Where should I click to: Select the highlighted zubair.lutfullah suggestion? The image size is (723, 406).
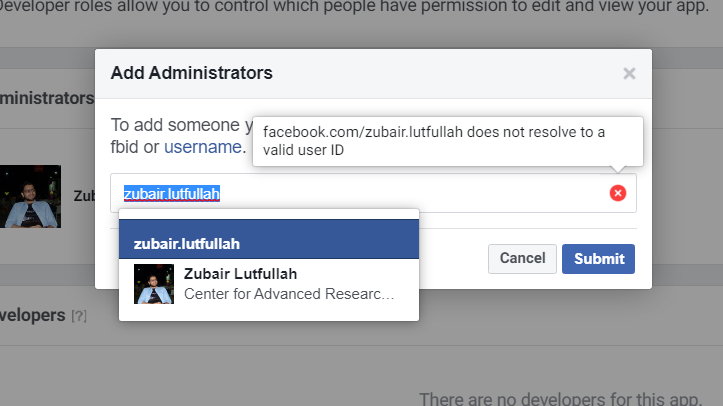point(268,243)
